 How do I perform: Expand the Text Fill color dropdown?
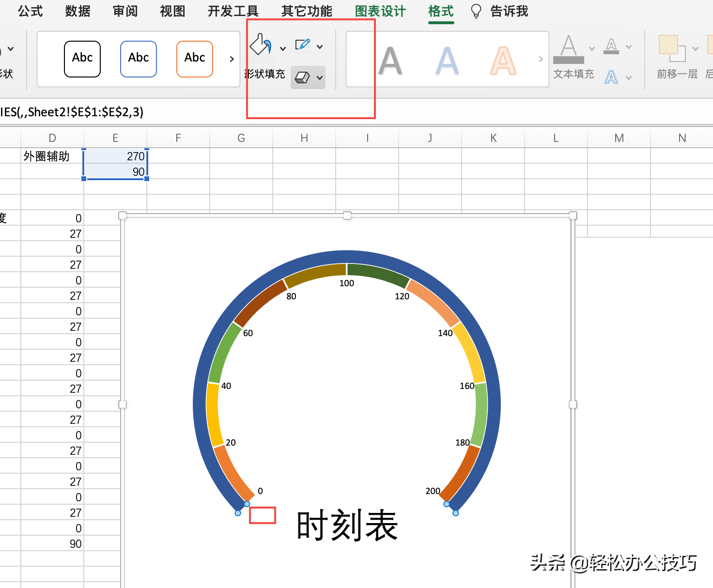click(x=592, y=48)
